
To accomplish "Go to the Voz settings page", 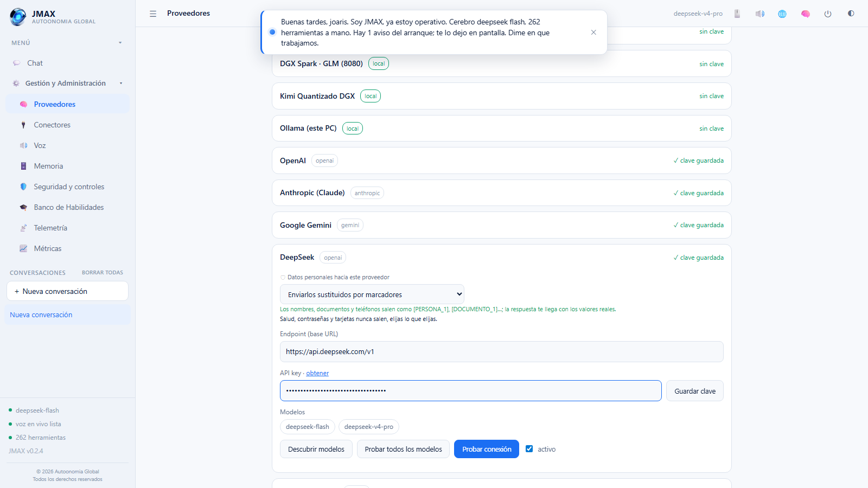I will pyautogui.click(x=67, y=145).
